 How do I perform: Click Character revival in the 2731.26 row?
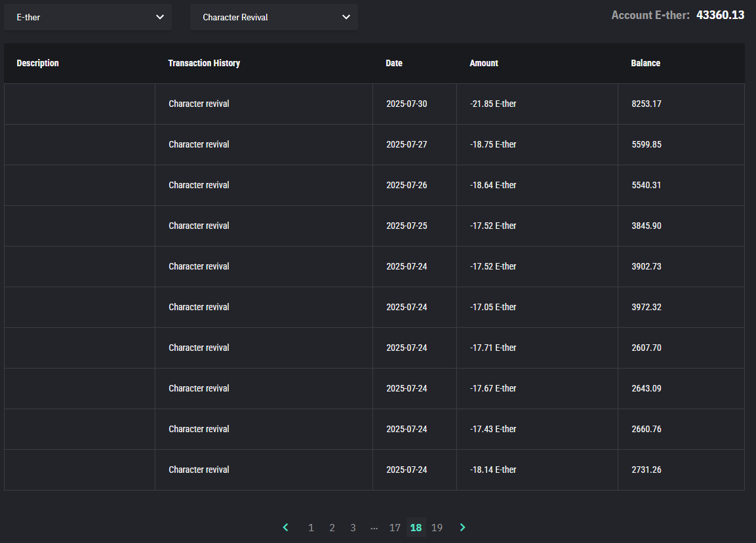tap(199, 470)
